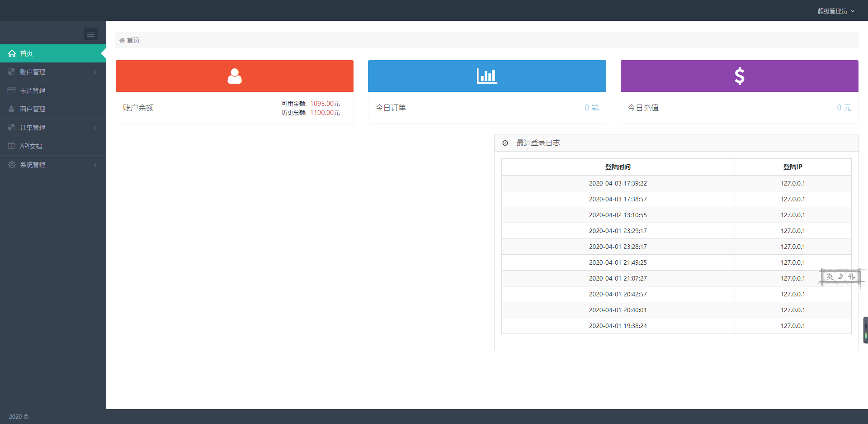Image resolution: width=868 pixels, height=424 pixels.
Task: Click the 商户管理 user icon
Action: pyautogui.click(x=11, y=109)
